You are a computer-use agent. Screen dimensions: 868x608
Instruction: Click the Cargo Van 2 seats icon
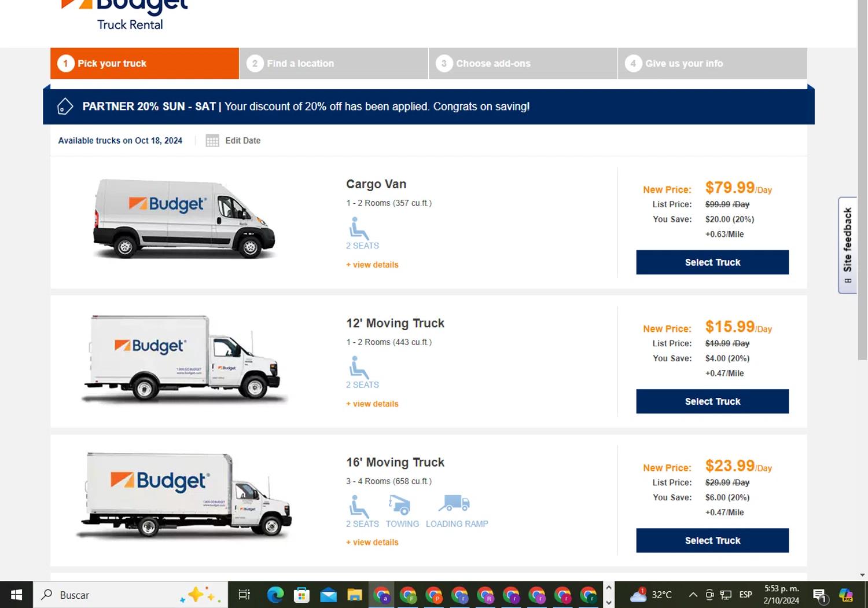pyautogui.click(x=359, y=228)
